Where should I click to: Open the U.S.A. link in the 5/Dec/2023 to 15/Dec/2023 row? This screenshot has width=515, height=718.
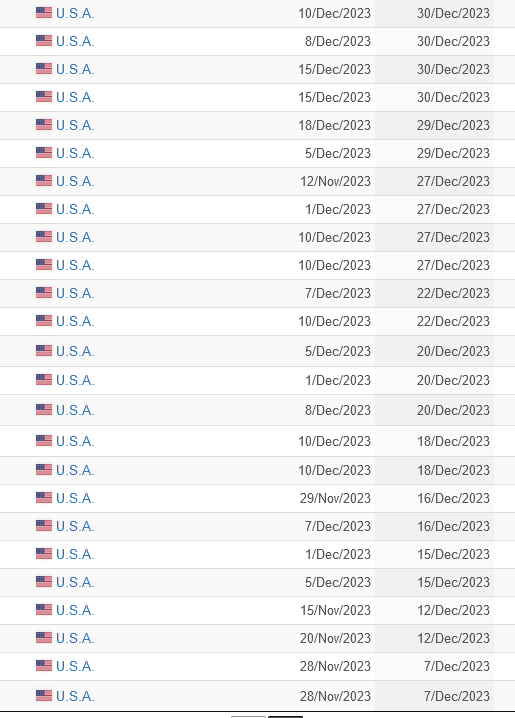point(75,582)
